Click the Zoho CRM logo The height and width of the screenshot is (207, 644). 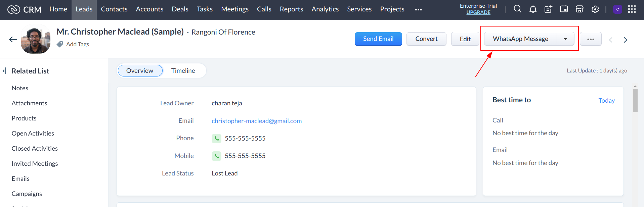(24, 9)
